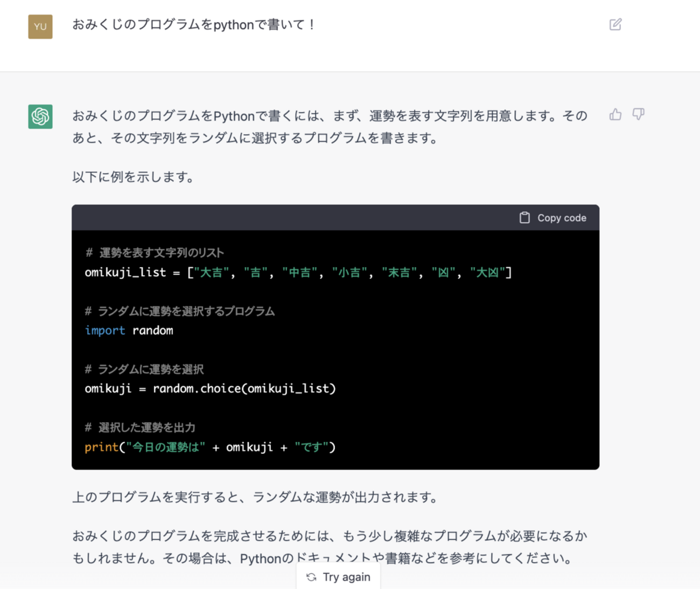Copy the code using Copy code label
This screenshot has width=700, height=589.
[x=562, y=218]
